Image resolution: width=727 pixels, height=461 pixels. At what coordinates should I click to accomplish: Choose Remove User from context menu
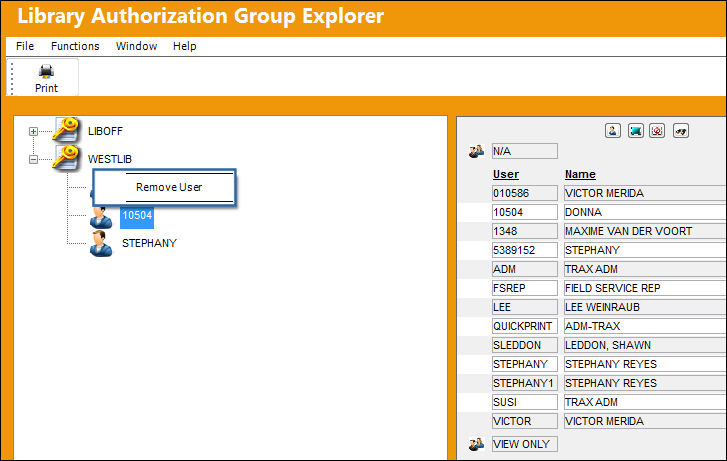(169, 187)
